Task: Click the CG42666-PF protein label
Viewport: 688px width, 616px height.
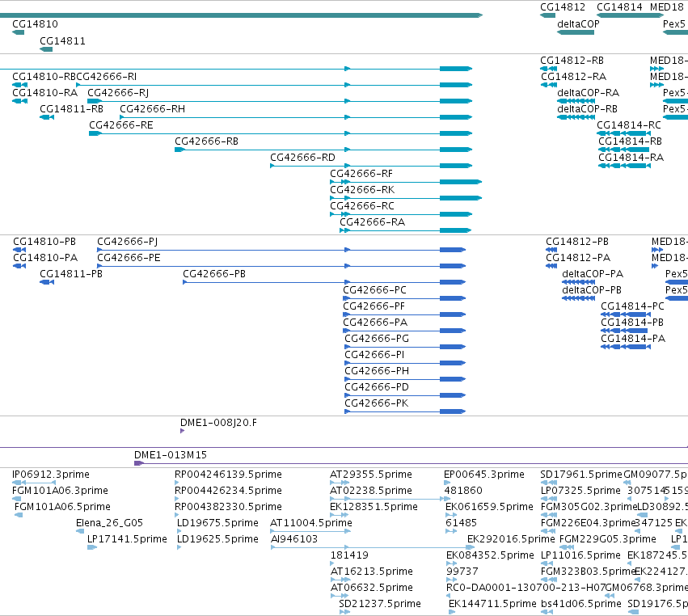Action: tap(374, 306)
